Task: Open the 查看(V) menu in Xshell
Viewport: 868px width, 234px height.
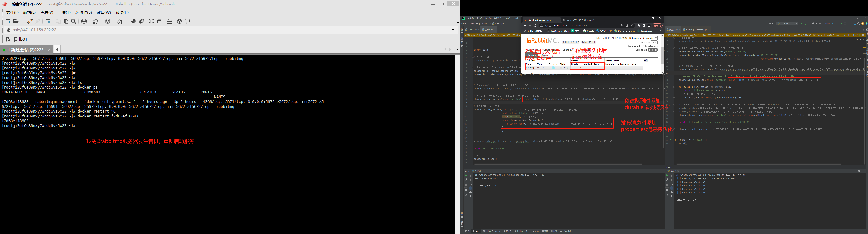Action: click(47, 12)
